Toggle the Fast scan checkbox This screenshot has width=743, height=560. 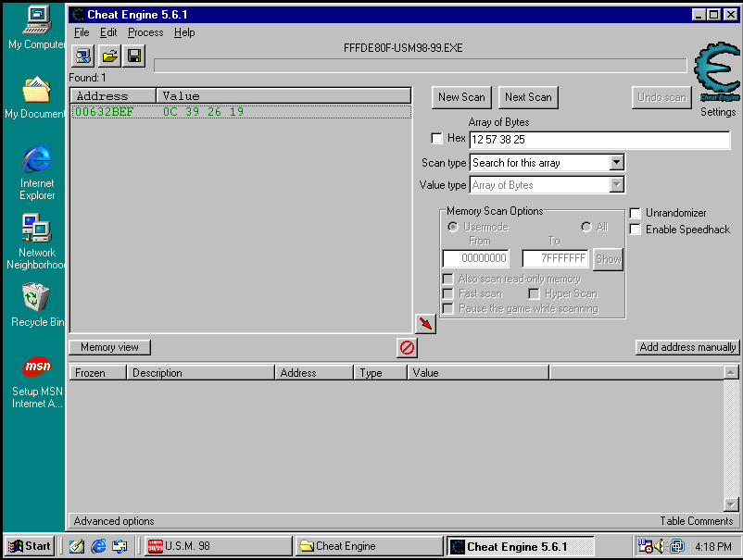pyautogui.click(x=447, y=294)
